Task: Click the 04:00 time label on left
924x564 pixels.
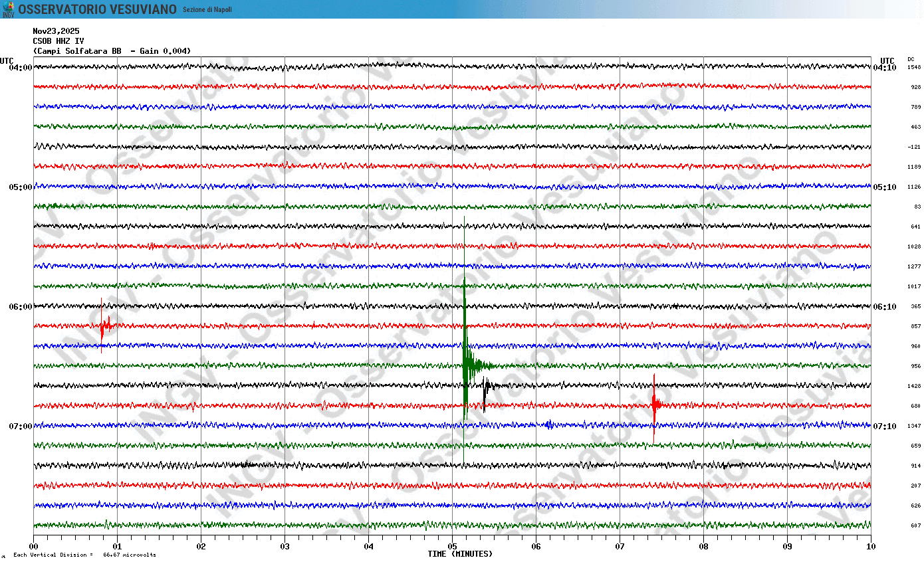Action: coord(21,67)
